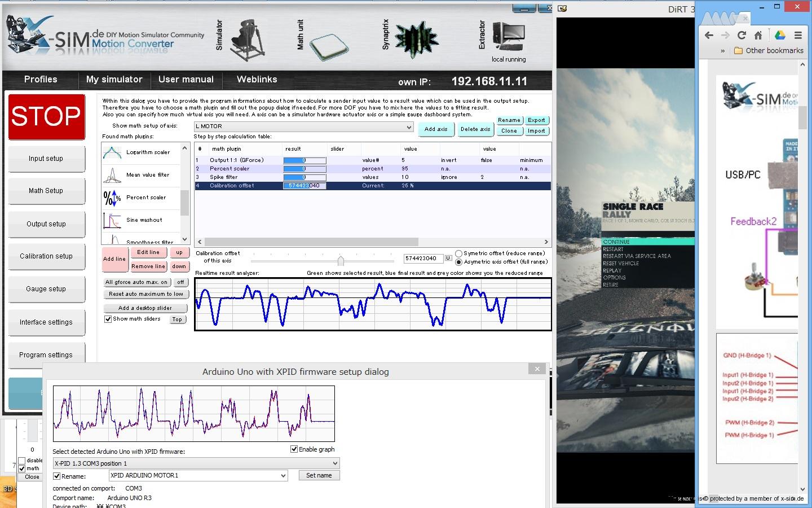Click the Synaptrix icon
This screenshot has width=812, height=508.
point(416,41)
